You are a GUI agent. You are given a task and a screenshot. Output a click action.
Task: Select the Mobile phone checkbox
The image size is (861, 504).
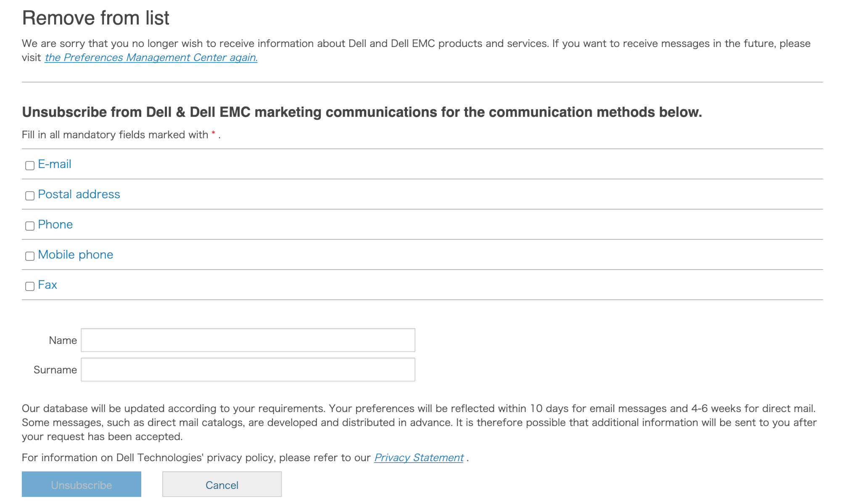[30, 256]
